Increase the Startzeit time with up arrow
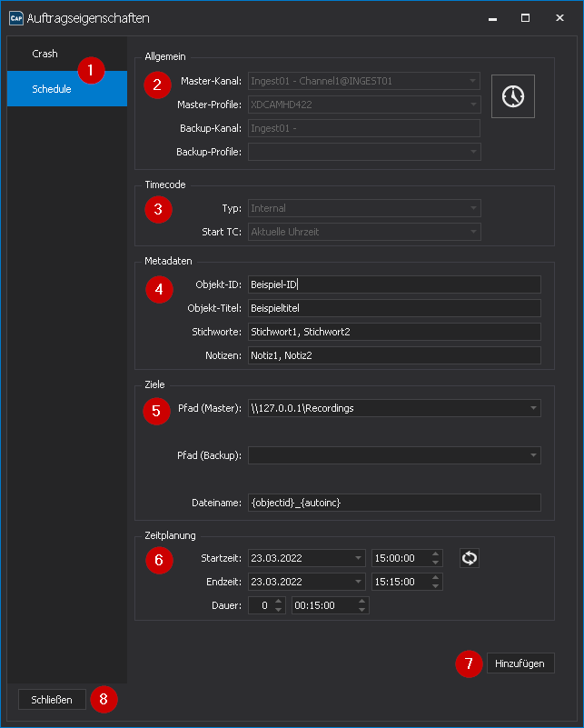This screenshot has height=728, width=584. 435,553
